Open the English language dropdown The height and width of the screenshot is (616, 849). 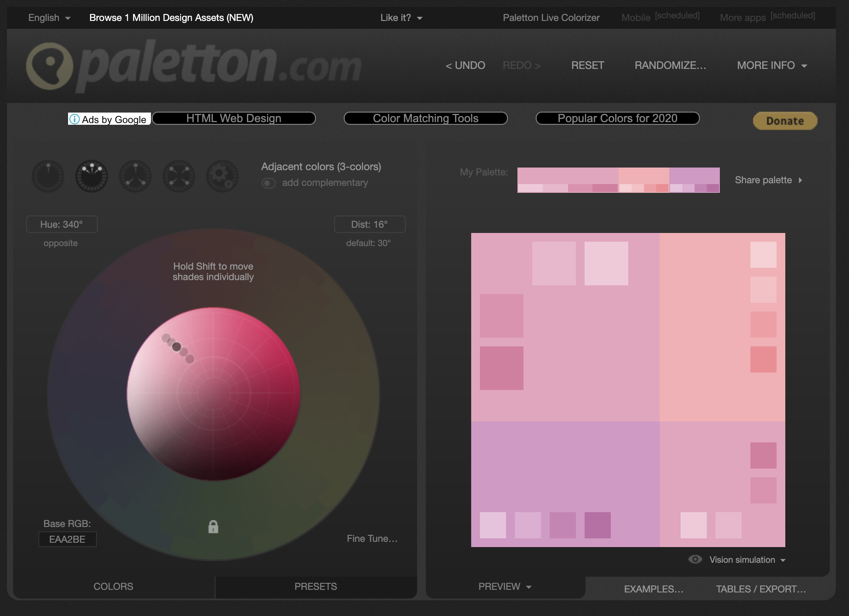pyautogui.click(x=49, y=18)
